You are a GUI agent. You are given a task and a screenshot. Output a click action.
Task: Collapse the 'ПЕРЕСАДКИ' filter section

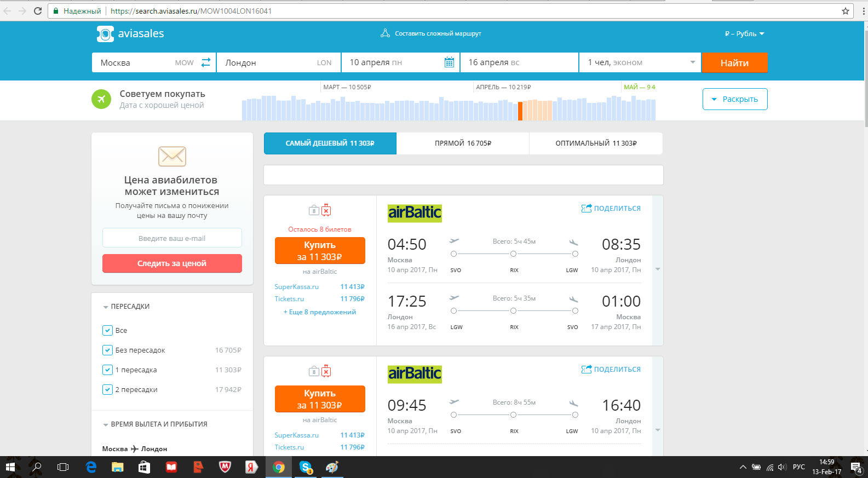(x=126, y=307)
